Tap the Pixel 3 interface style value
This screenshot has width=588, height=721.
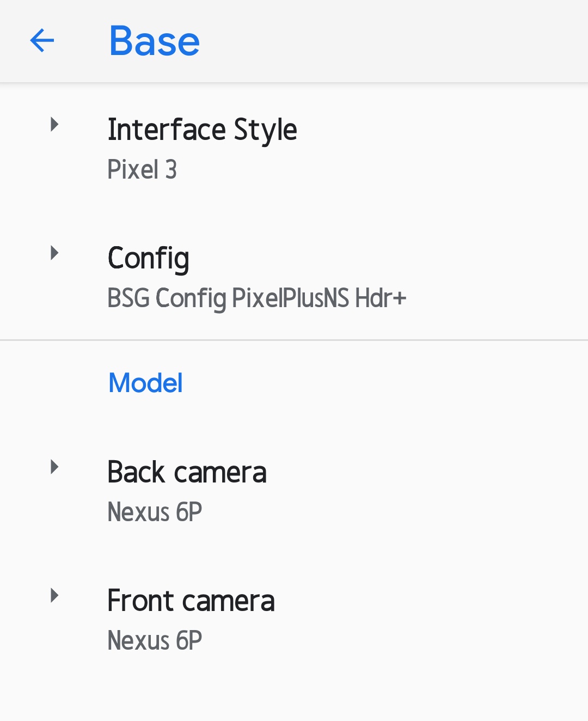pos(142,169)
